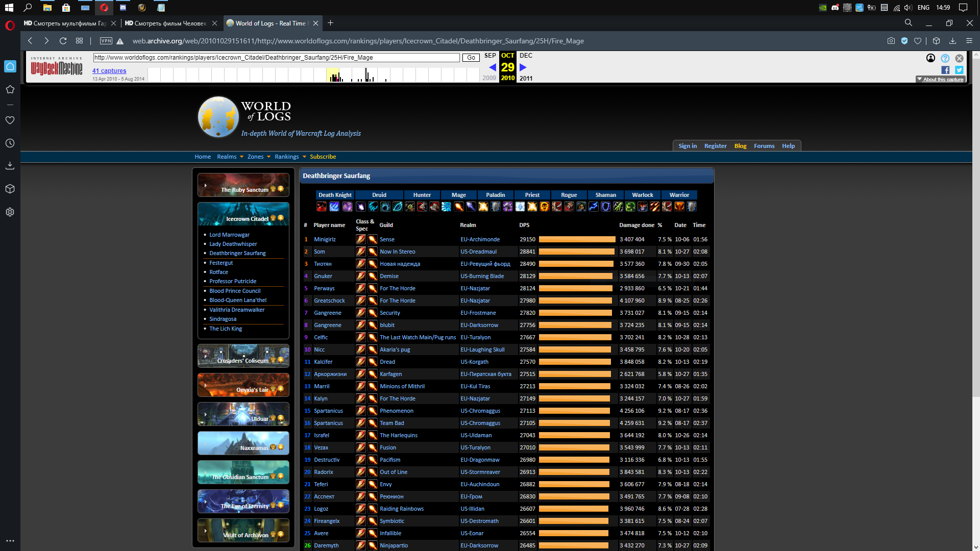Select the Mage class header tab
The width and height of the screenshot is (980, 551).
[458, 195]
